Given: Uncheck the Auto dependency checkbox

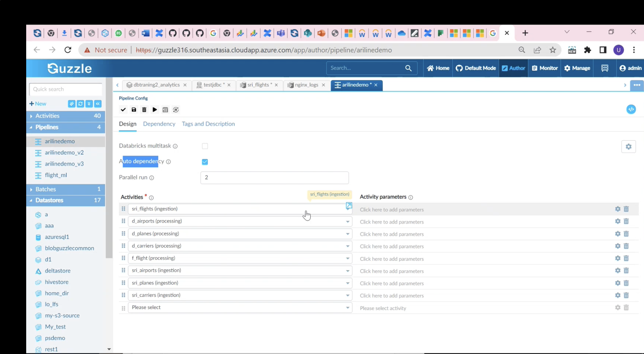Looking at the screenshot, I should tap(205, 162).
